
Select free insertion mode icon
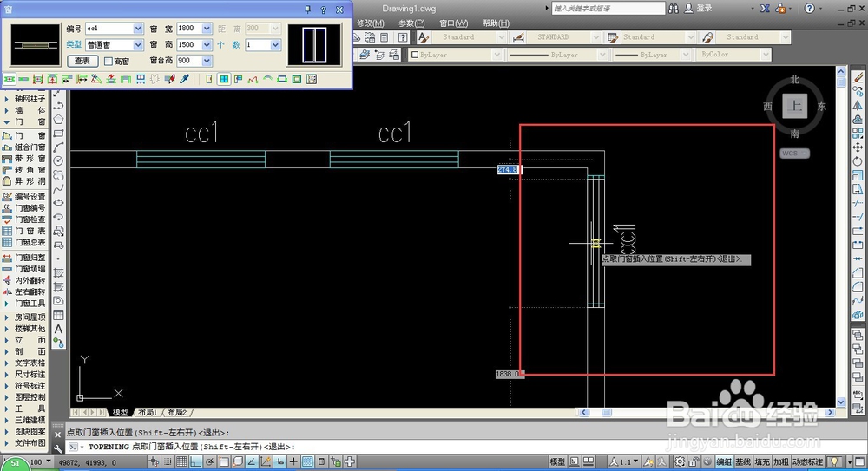pyautogui.click(x=9, y=79)
